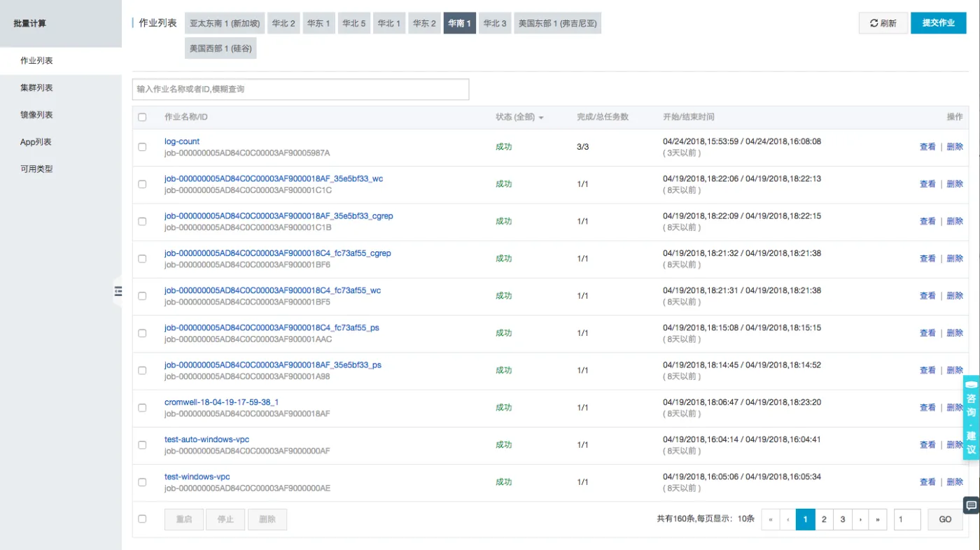Image resolution: width=980 pixels, height=550 pixels.
Task: Switch to region 美国西部 1 (硅谷)
Action: (220, 48)
